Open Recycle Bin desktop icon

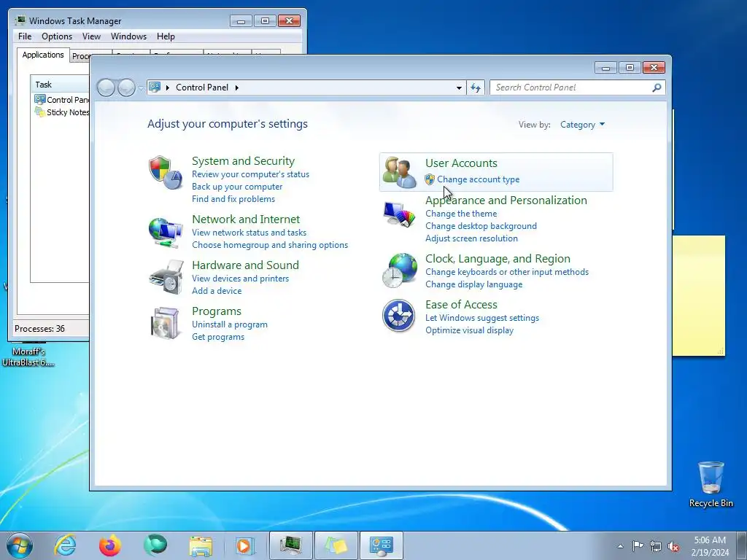711,484
